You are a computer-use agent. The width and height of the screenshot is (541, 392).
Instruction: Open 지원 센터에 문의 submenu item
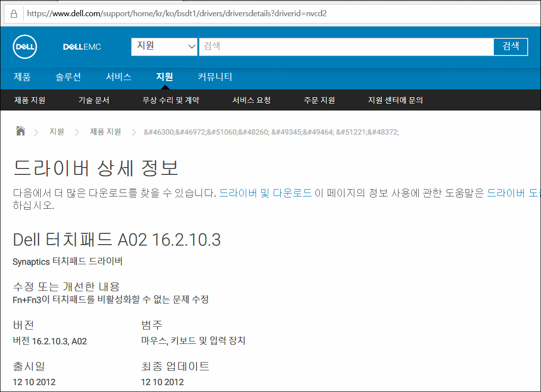point(396,100)
